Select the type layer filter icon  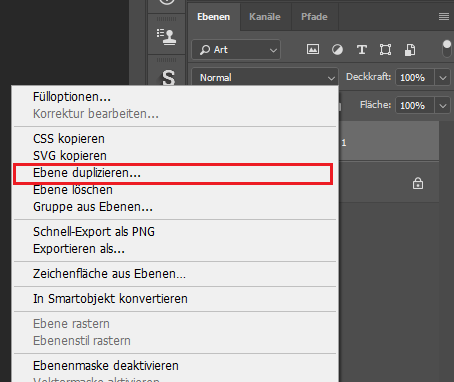tap(362, 50)
